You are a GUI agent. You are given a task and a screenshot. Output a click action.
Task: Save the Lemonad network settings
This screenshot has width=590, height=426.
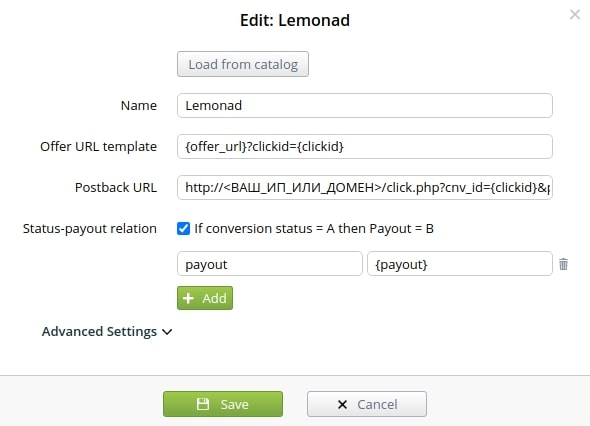point(223,404)
